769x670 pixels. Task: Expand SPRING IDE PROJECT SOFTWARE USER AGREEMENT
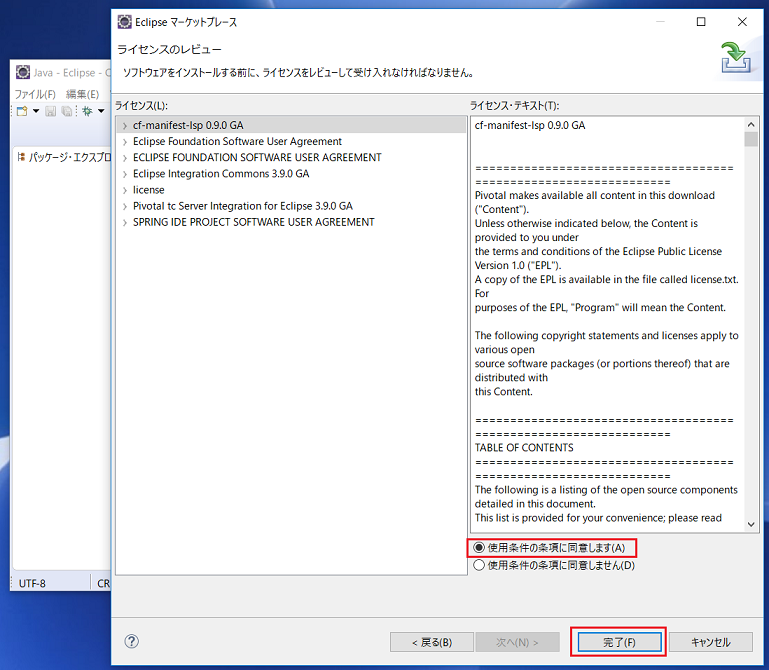(125, 223)
